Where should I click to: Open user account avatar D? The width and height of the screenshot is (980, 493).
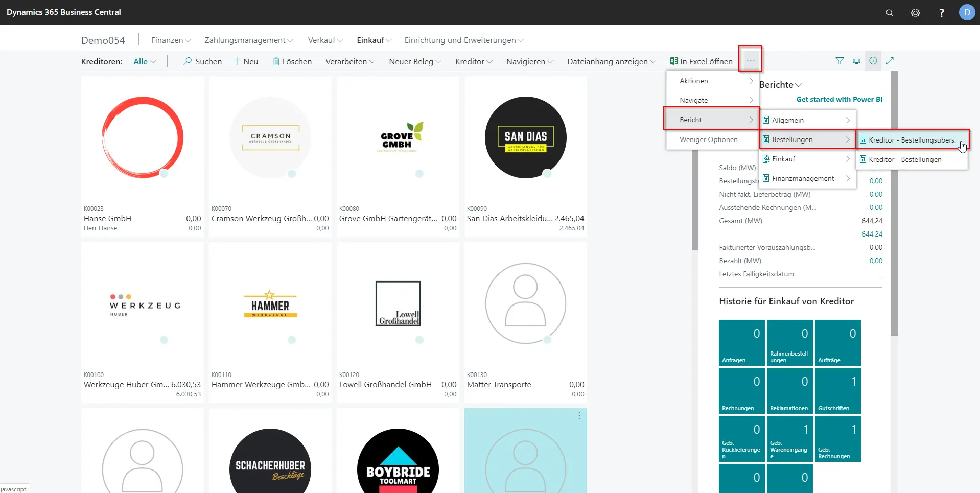967,12
